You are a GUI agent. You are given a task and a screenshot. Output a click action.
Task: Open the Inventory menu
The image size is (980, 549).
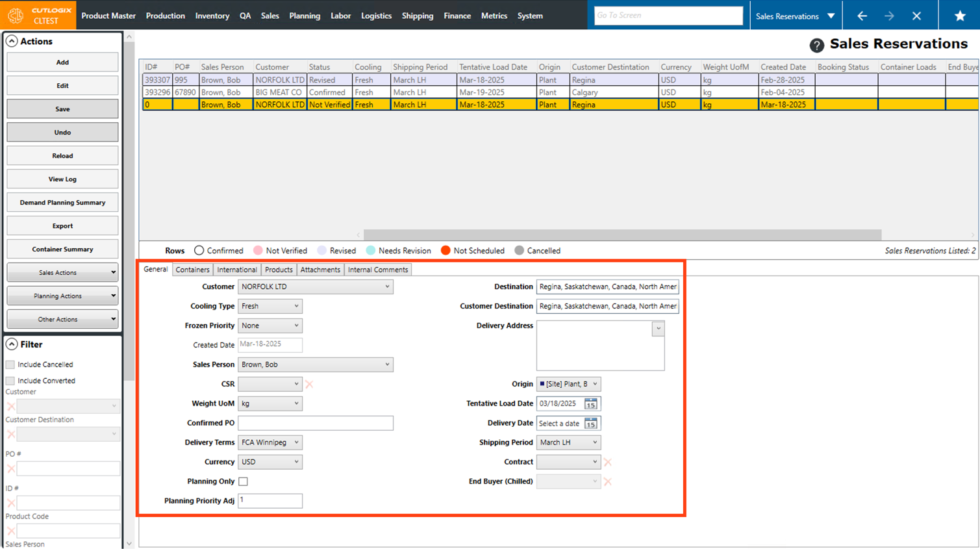pyautogui.click(x=212, y=16)
